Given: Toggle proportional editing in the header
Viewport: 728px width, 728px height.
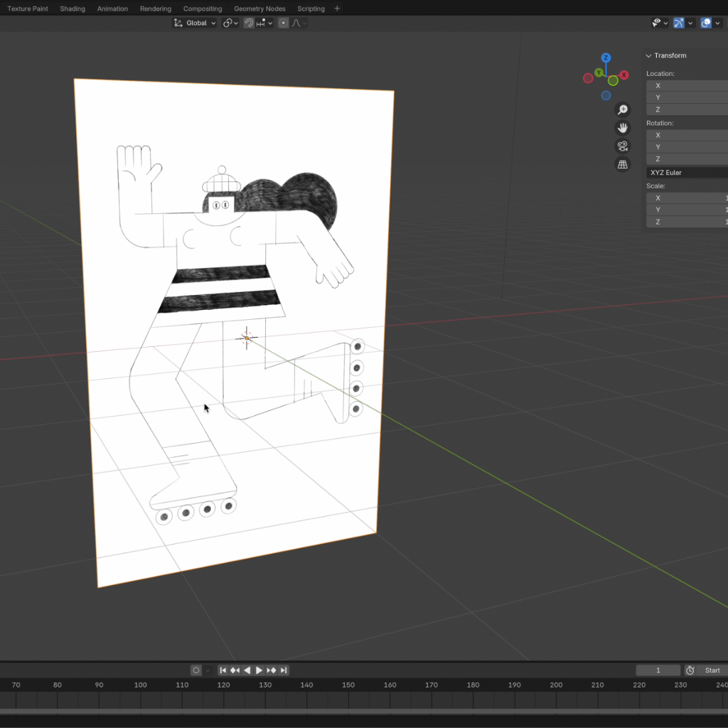Looking at the screenshot, I should pos(284,23).
